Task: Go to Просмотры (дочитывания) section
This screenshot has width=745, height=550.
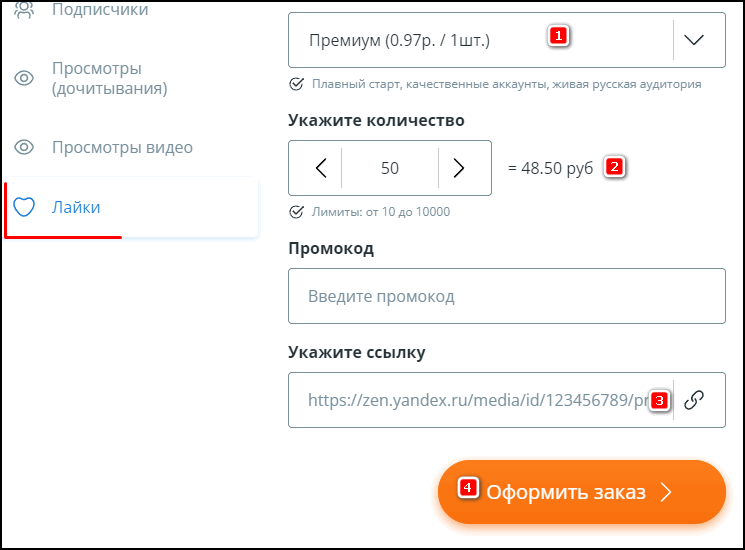Action: [x=110, y=78]
